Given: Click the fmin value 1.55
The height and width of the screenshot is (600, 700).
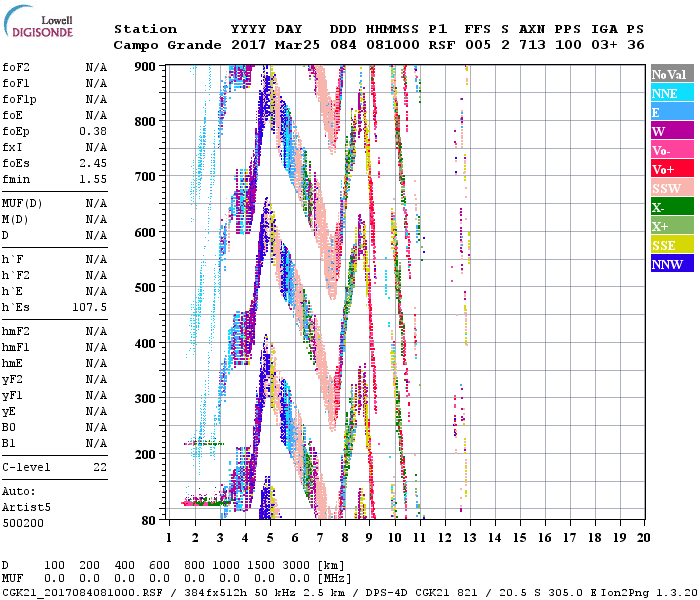Looking at the screenshot, I should (93, 179).
